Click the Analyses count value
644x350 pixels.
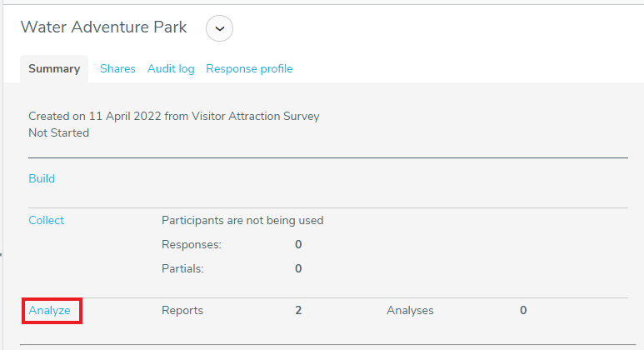(523, 310)
